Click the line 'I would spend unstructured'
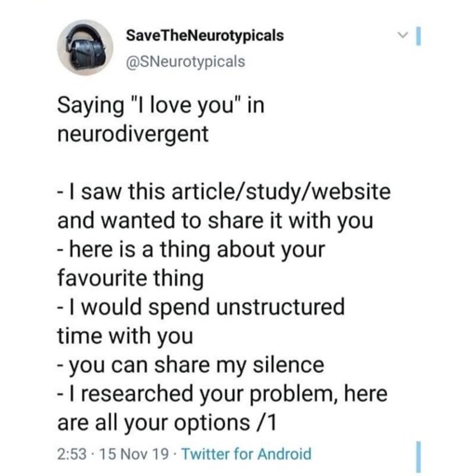This screenshot has width=465, height=476. point(201,307)
